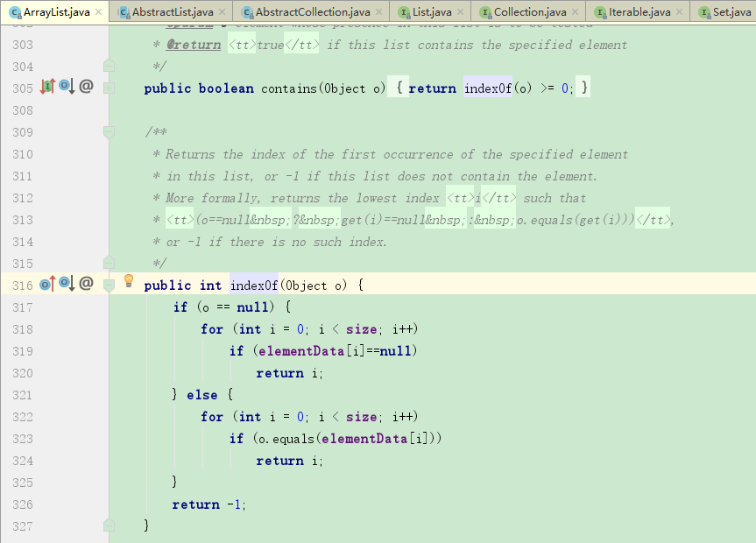This screenshot has height=543, width=756.
Task: Click overridden-method down arrow icon on line 305
Action: (67, 87)
